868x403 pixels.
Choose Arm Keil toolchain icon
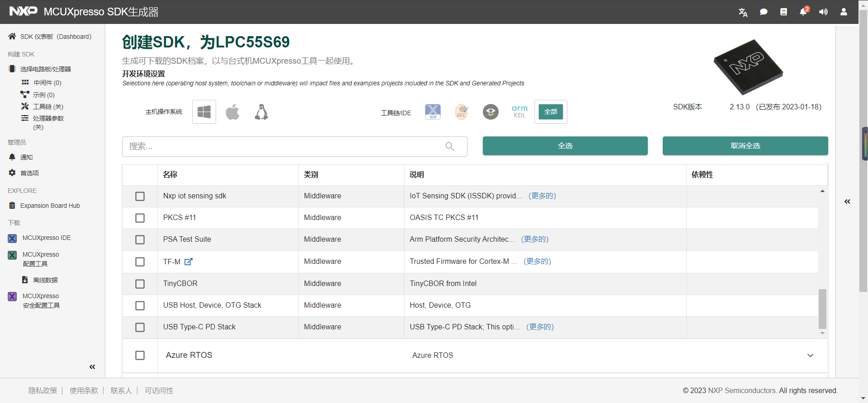click(x=519, y=112)
